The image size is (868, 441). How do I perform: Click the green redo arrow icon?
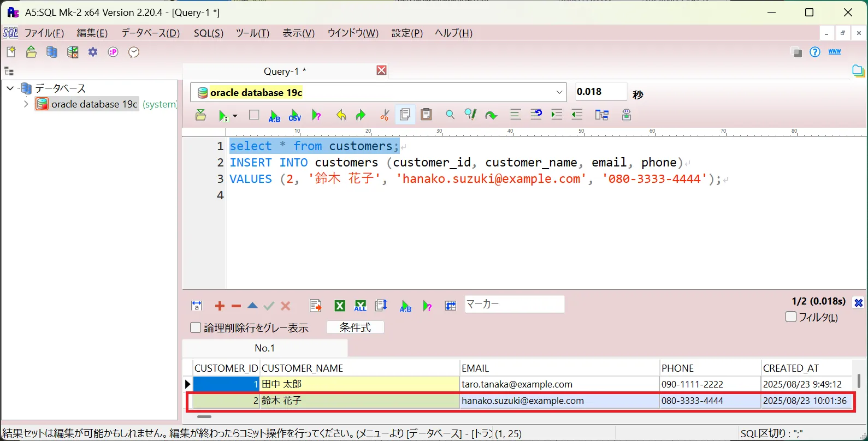pyautogui.click(x=361, y=115)
